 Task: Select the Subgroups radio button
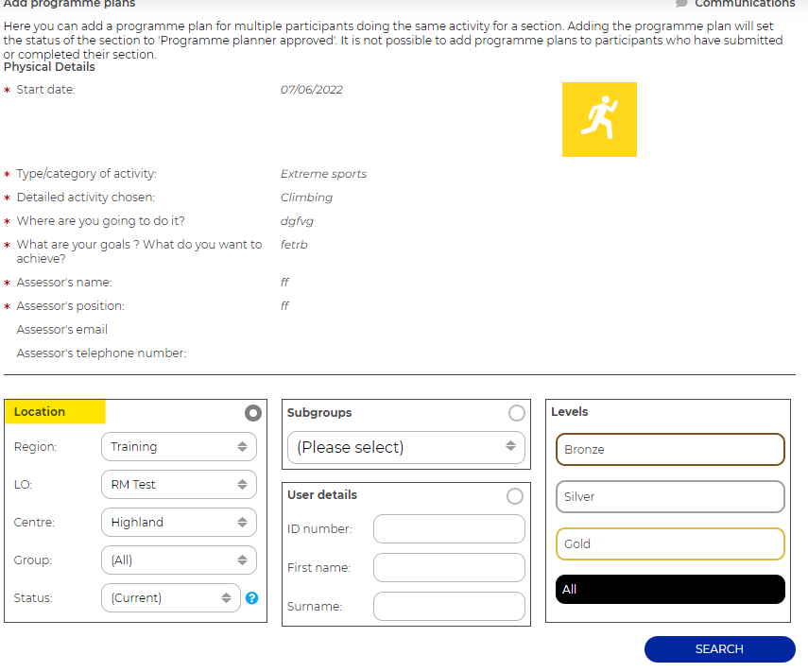(x=517, y=413)
